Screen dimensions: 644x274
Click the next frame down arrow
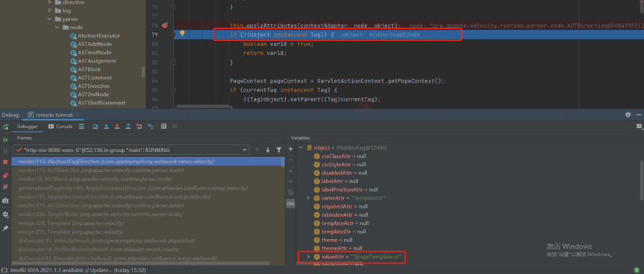click(x=268, y=150)
